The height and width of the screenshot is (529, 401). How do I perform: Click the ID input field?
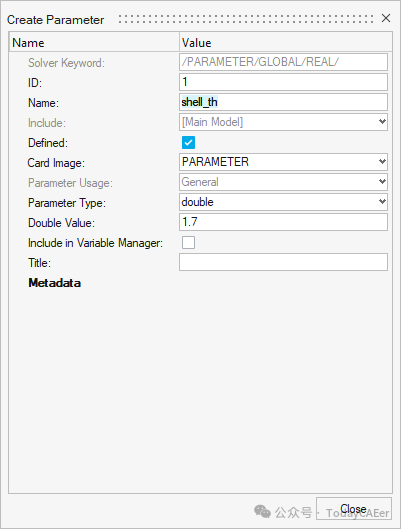pos(283,82)
